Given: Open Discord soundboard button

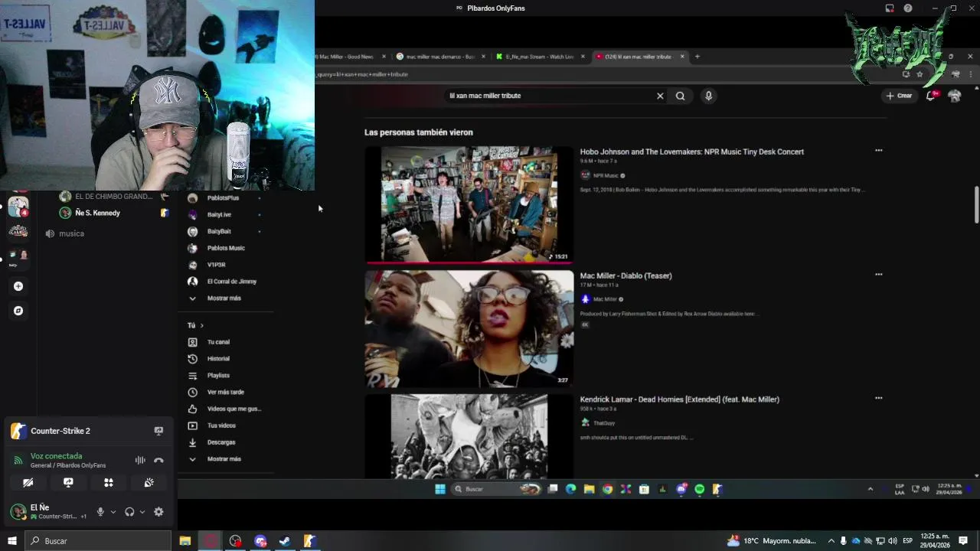Looking at the screenshot, I should (x=149, y=482).
